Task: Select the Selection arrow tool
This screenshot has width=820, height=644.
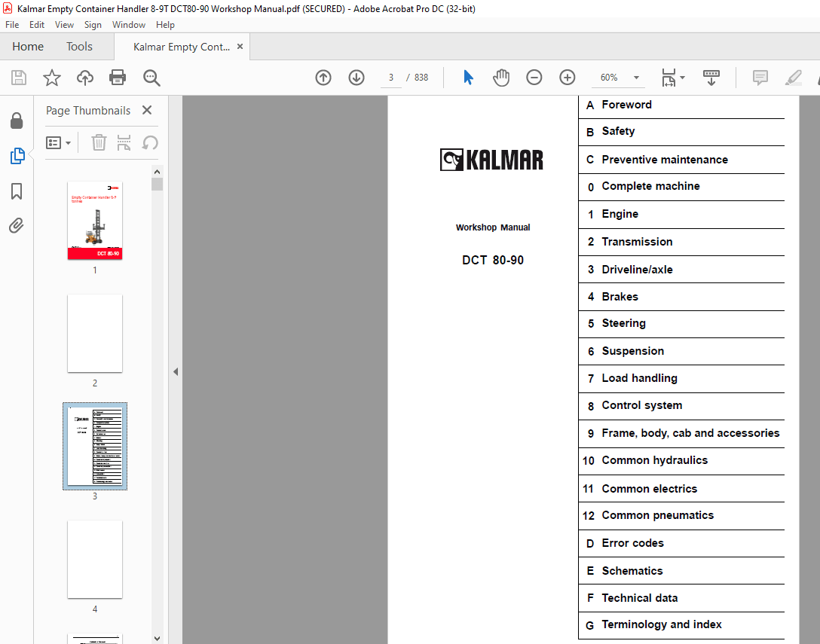Action: [468, 78]
